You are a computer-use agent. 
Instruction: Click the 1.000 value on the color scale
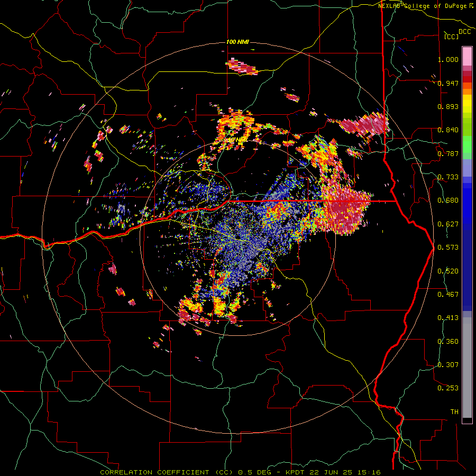click(448, 59)
